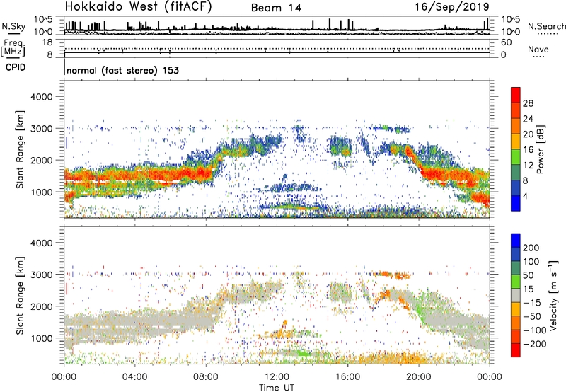Click the date '16/Sep/2019'
566x392 pixels.
click(452, 6)
